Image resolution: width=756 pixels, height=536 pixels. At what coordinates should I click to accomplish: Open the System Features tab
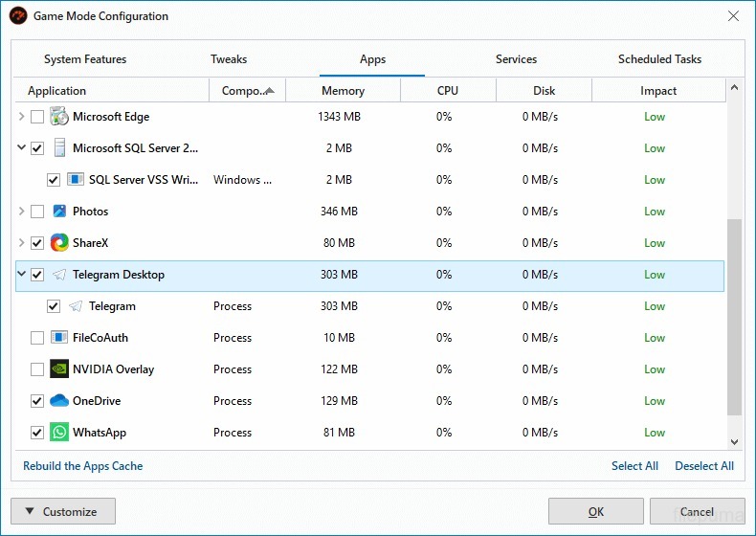click(x=85, y=59)
